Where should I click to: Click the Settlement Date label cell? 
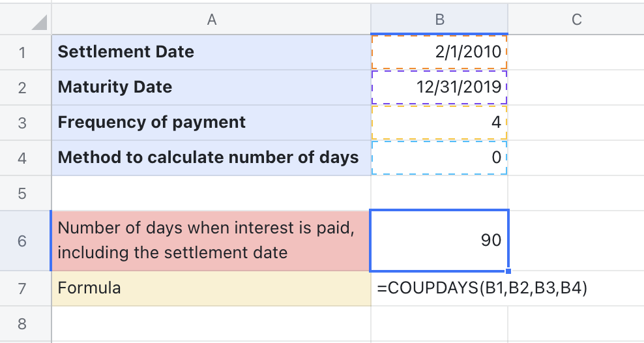coord(211,52)
